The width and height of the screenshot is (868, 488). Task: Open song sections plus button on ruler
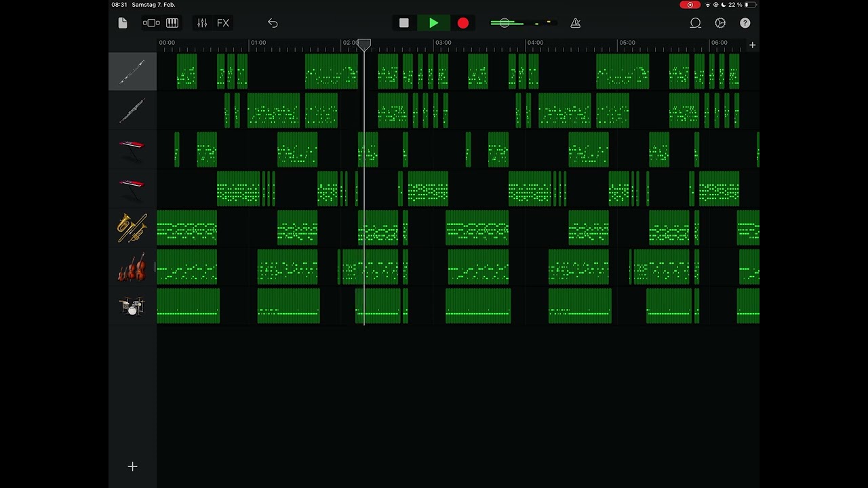pos(752,45)
